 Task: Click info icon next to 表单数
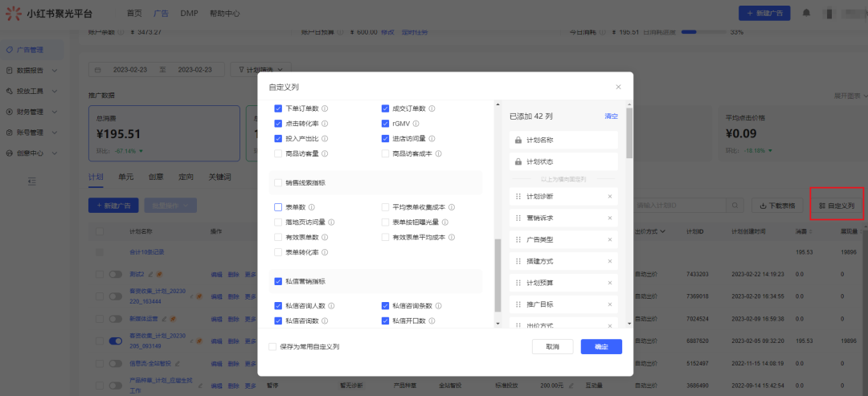312,207
